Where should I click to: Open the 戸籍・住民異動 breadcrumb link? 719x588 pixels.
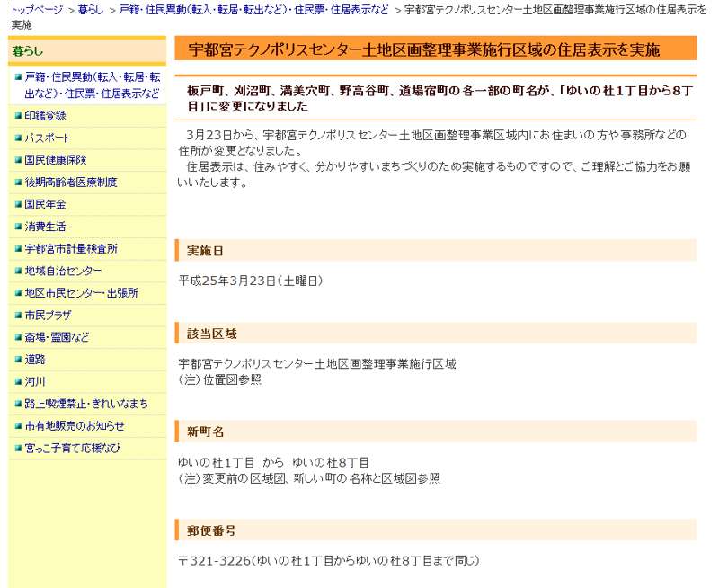[x=253, y=9]
